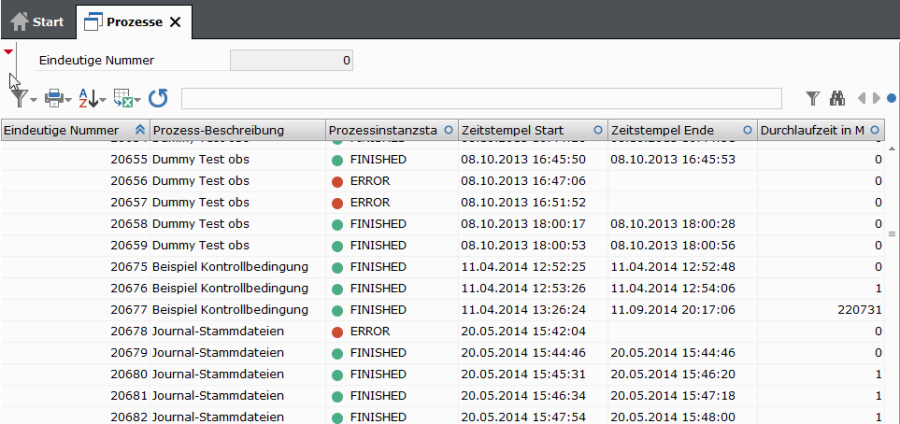Click the green status dot of row 20677
This screenshot has height=424, width=900.
pyautogui.click(x=338, y=310)
